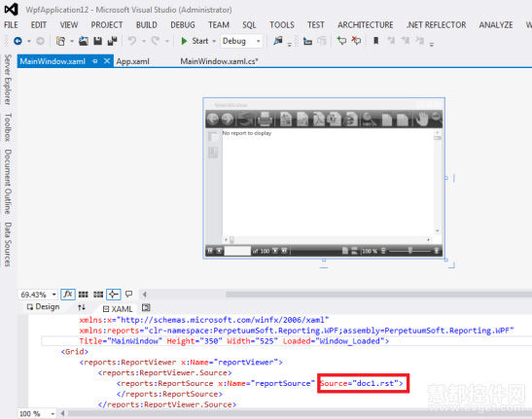
Task: Click the report viewer magnifier zoom icon
Action: tap(369, 119)
